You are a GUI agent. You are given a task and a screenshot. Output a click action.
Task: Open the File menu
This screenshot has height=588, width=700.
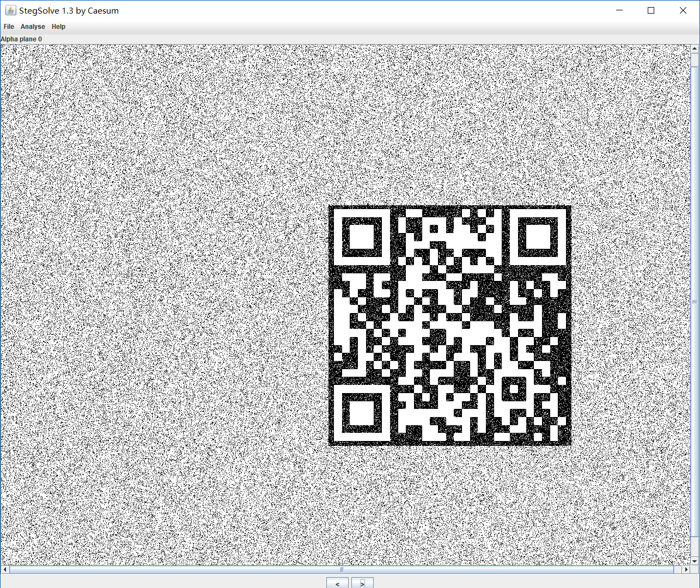click(x=9, y=27)
